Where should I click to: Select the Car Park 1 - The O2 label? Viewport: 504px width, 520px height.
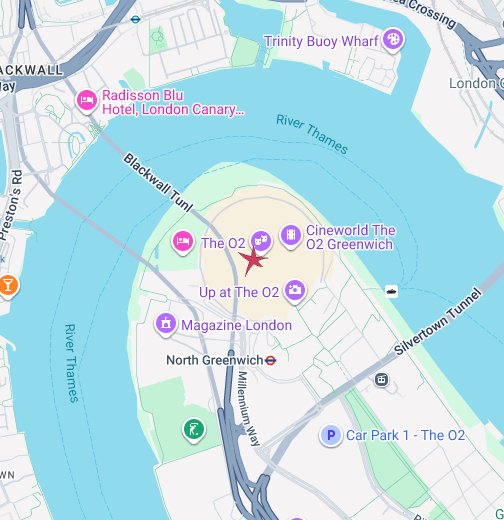[x=405, y=435]
